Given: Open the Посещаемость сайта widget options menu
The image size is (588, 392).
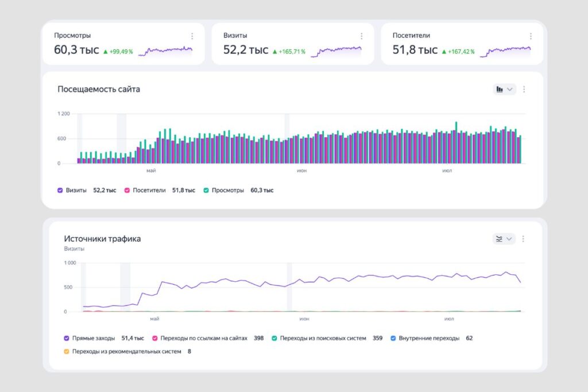Looking at the screenshot, I should pyautogui.click(x=524, y=89).
